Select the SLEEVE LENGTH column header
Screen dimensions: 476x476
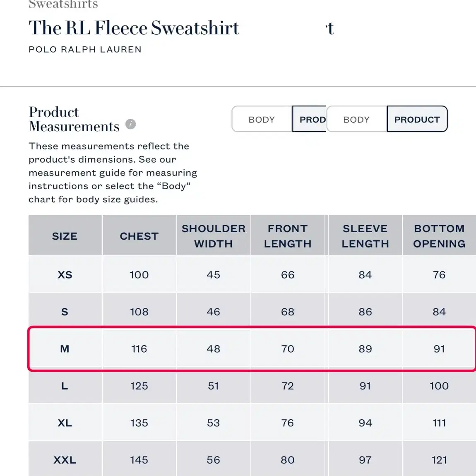click(365, 235)
